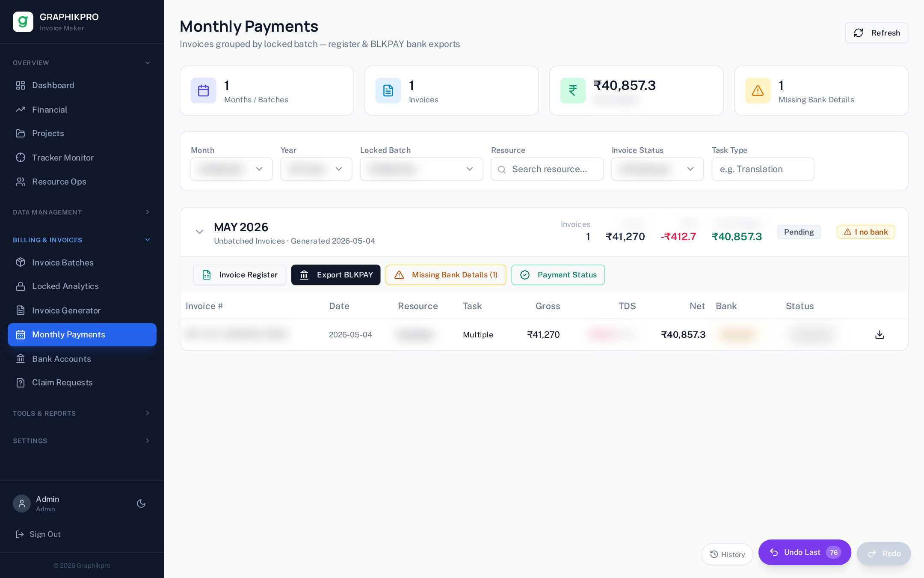The height and width of the screenshot is (578, 924).
Task: Click the 1 no bank warning badge
Action: pyautogui.click(x=866, y=232)
